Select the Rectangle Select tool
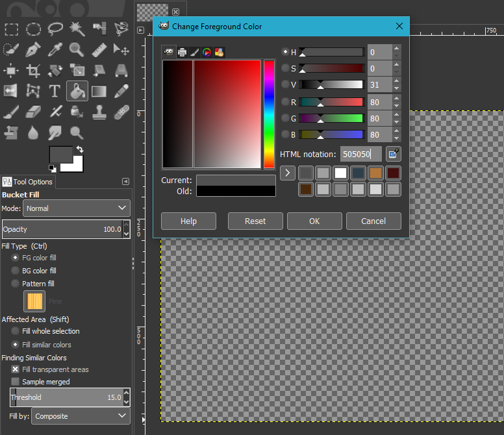This screenshot has width=504, height=435. [x=11, y=29]
